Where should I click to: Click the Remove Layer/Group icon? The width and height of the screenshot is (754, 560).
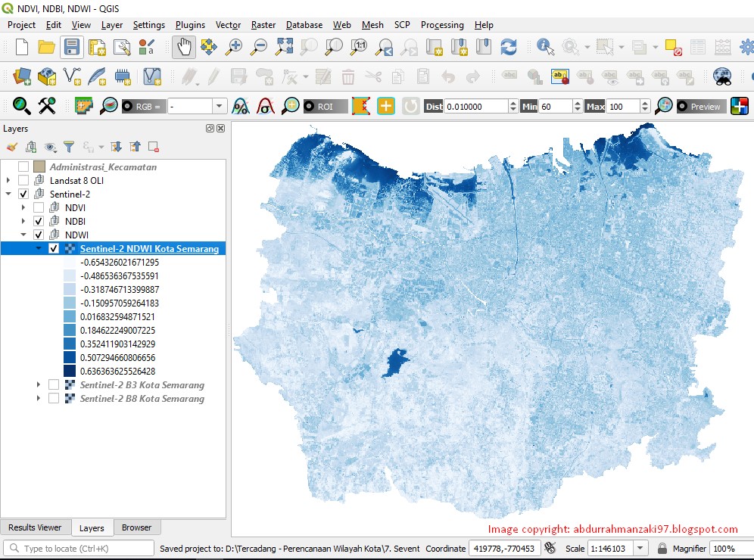point(153,146)
